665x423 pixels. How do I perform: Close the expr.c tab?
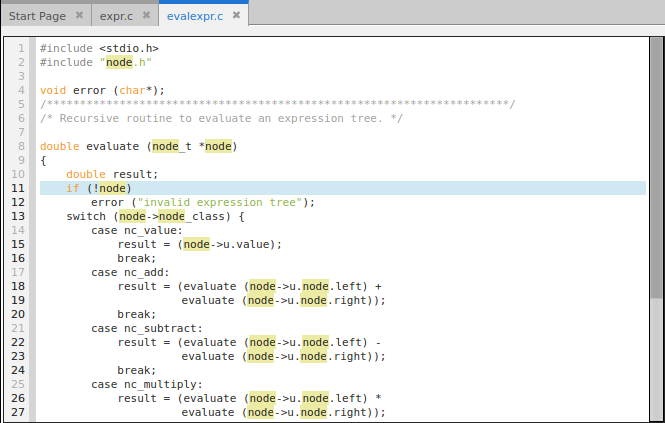point(147,17)
